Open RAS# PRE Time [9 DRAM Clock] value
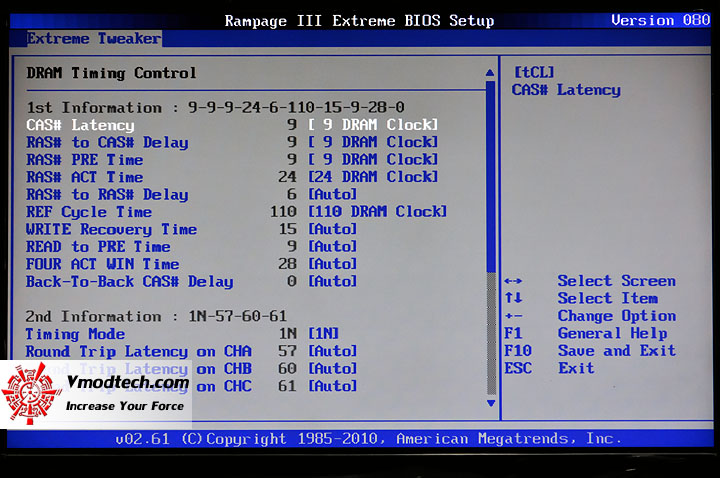Viewport: 720px width, 478px height. (373, 159)
